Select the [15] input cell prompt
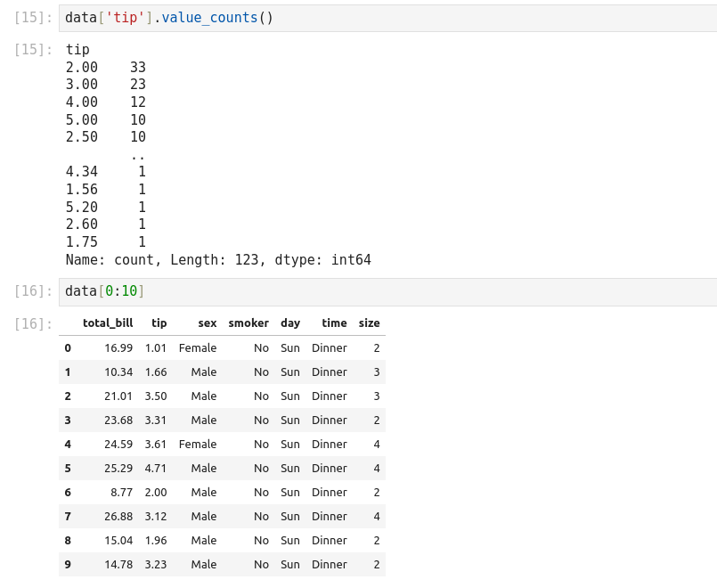 [34, 18]
